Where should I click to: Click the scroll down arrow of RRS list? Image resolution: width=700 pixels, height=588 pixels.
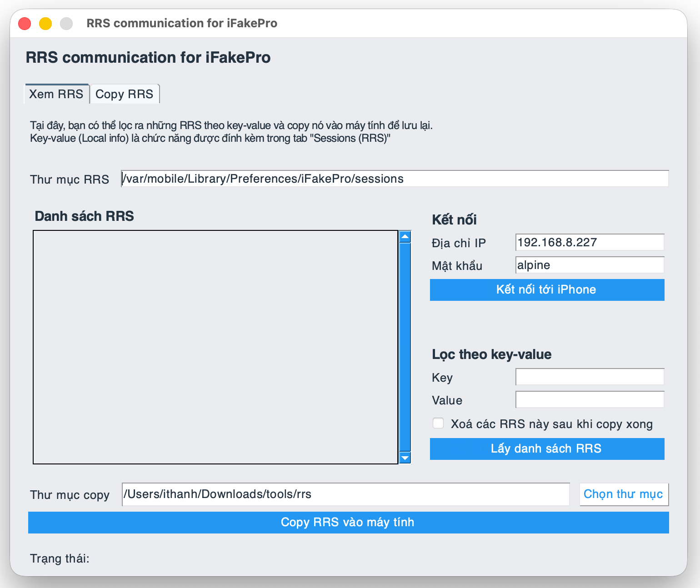(405, 458)
